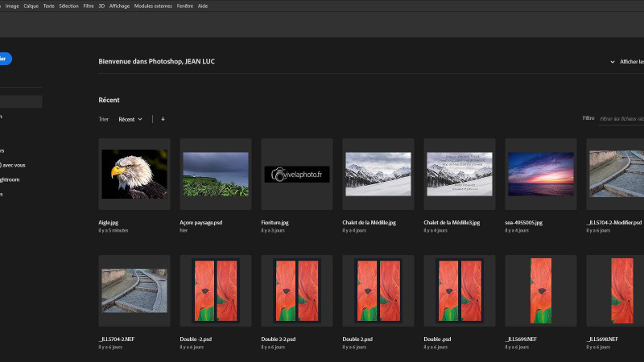Expand the Afficher chevron beside the welcome header
The width and height of the screenshot is (644, 362).
(613, 62)
